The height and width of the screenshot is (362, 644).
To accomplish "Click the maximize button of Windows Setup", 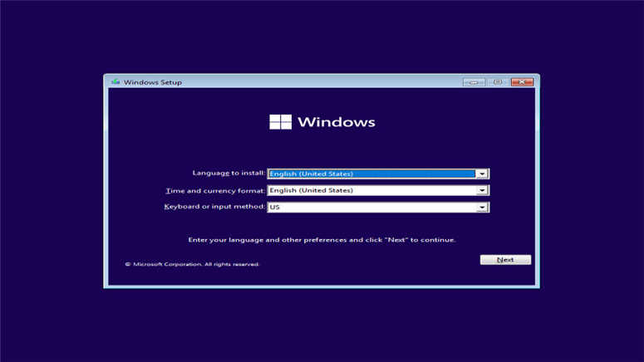I will 498,82.
